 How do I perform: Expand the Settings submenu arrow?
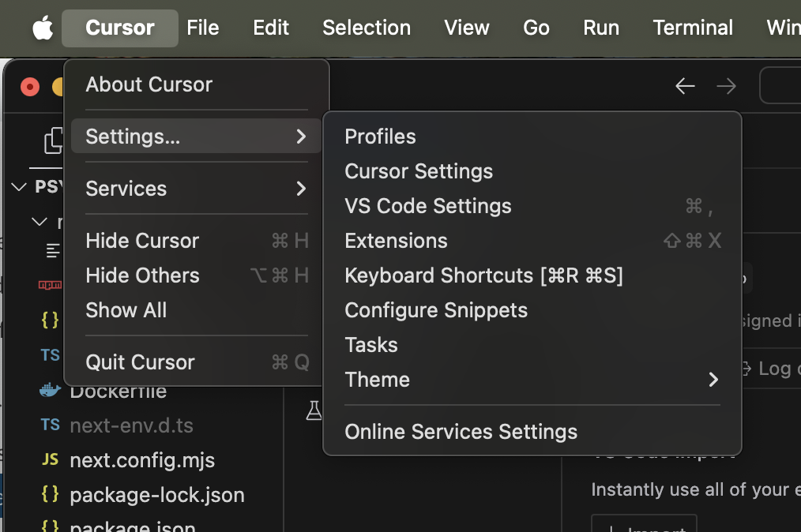coord(301,136)
